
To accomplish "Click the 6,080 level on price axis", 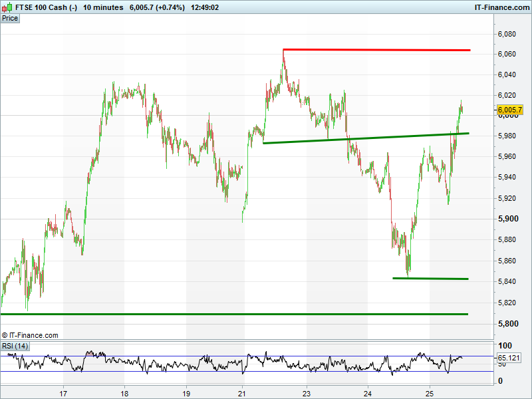I will 507,33.
